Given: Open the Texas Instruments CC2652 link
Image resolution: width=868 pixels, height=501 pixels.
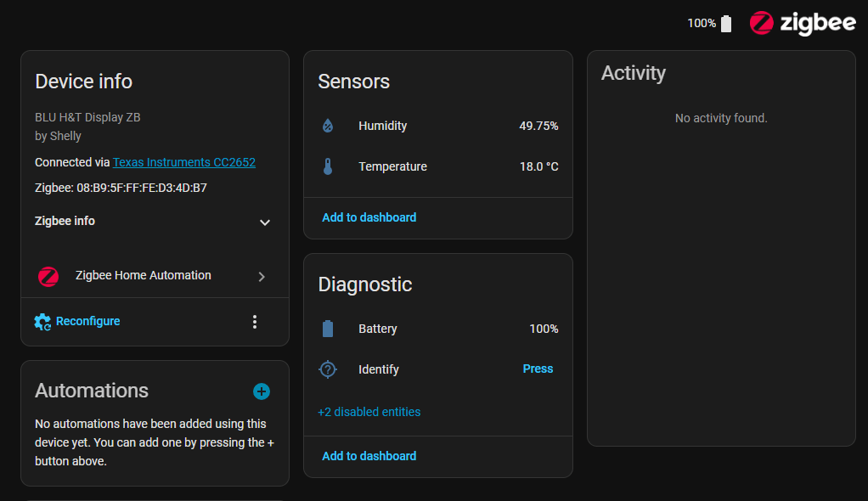Looking at the screenshot, I should pos(183,162).
